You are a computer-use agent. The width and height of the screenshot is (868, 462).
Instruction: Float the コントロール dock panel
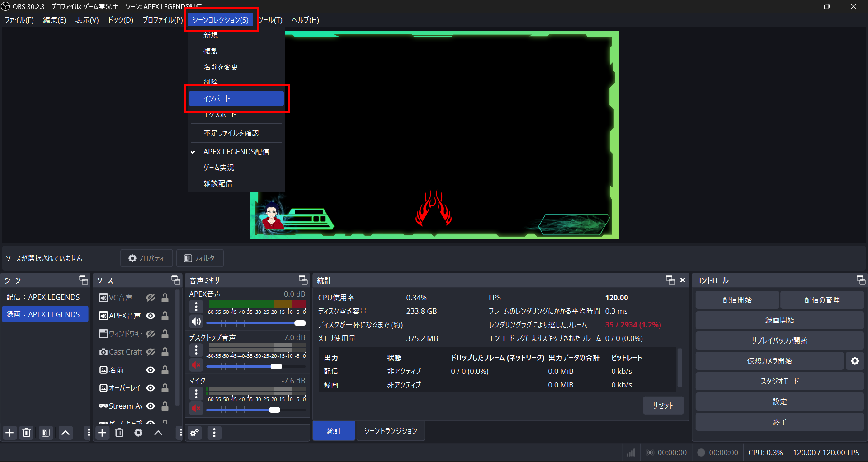tap(861, 280)
